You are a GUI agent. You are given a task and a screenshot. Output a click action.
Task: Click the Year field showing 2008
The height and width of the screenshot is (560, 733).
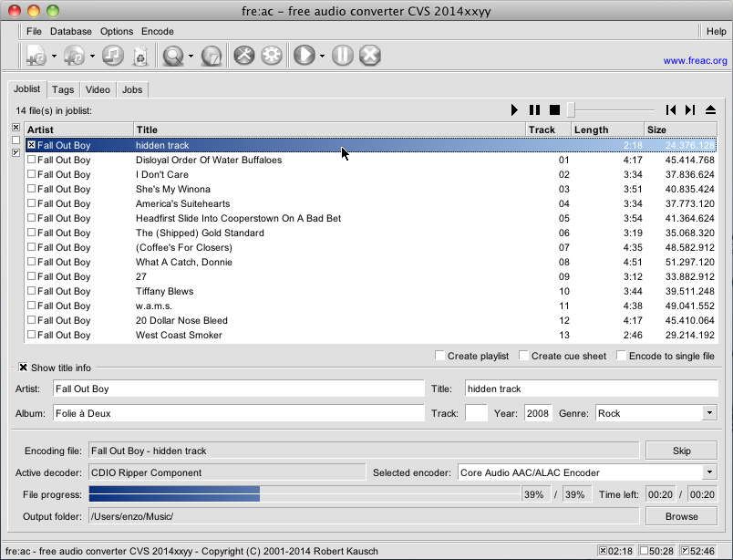coord(538,413)
